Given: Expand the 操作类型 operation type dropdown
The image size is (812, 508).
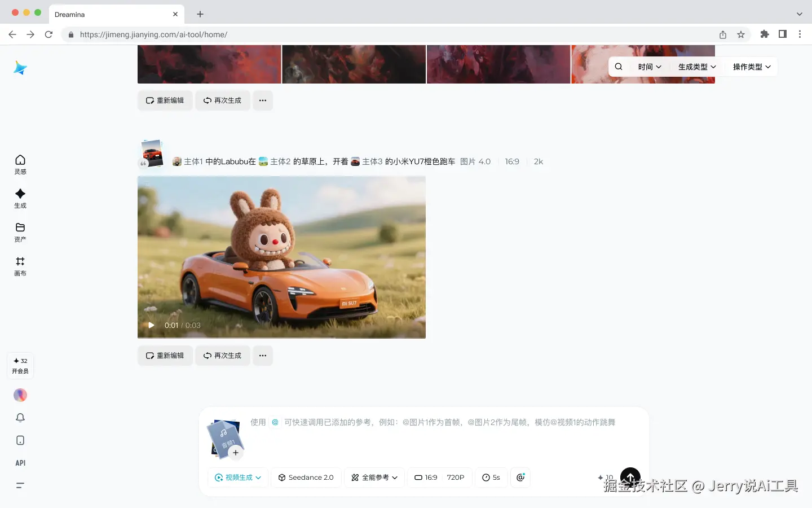Looking at the screenshot, I should (752, 67).
